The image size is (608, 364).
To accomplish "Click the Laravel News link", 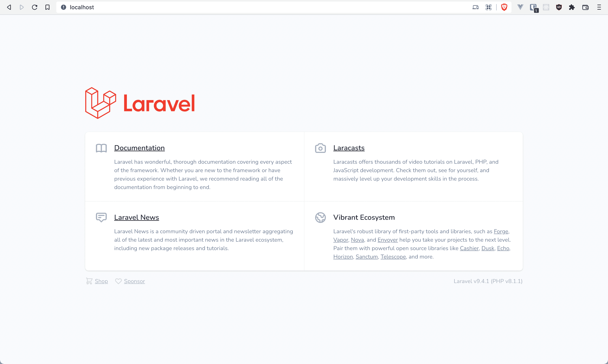I will tap(137, 217).
